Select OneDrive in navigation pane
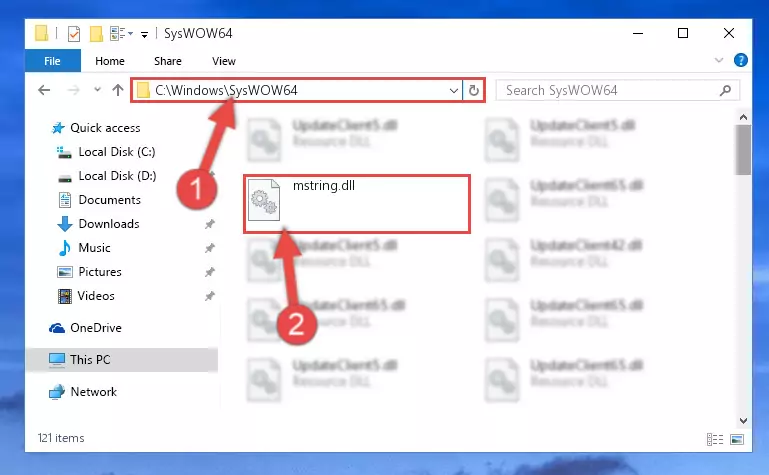This screenshot has height=475, width=769. click(x=96, y=328)
